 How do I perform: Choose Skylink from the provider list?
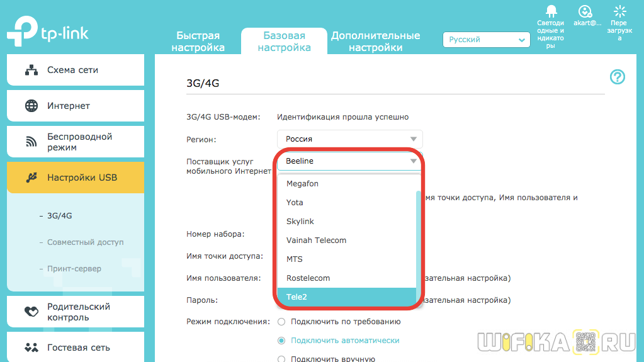[347, 222]
